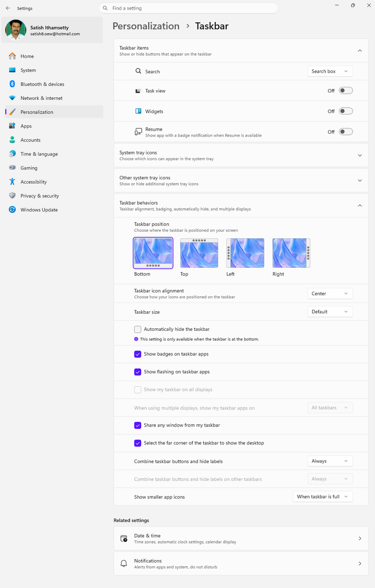
Task: Turn on the Widgets toggle
Action: click(346, 111)
